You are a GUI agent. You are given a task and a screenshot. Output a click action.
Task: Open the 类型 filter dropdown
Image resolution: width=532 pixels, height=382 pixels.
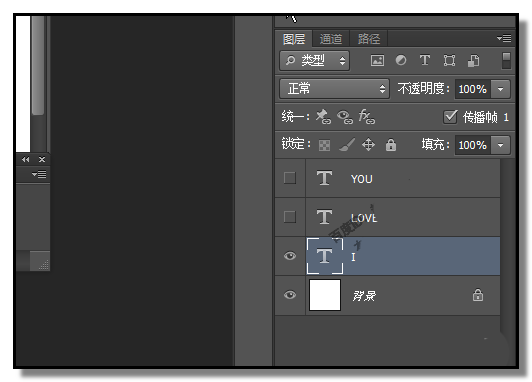click(314, 61)
